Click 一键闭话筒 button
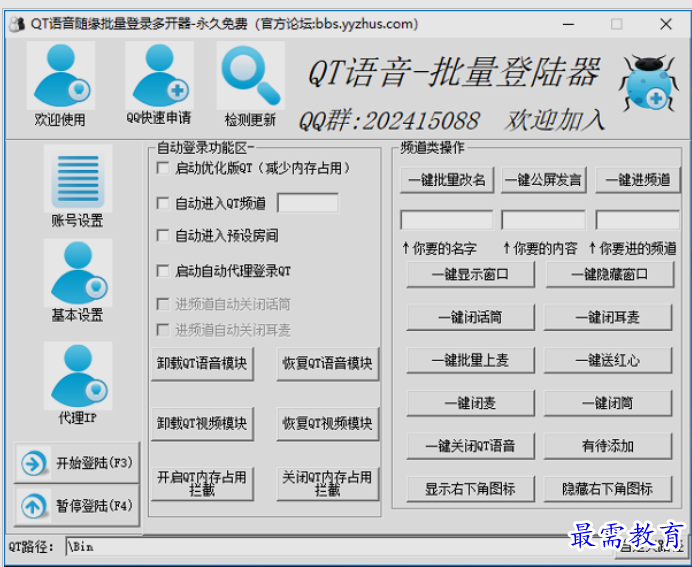Viewport: 692px width, 567px height. (470, 317)
